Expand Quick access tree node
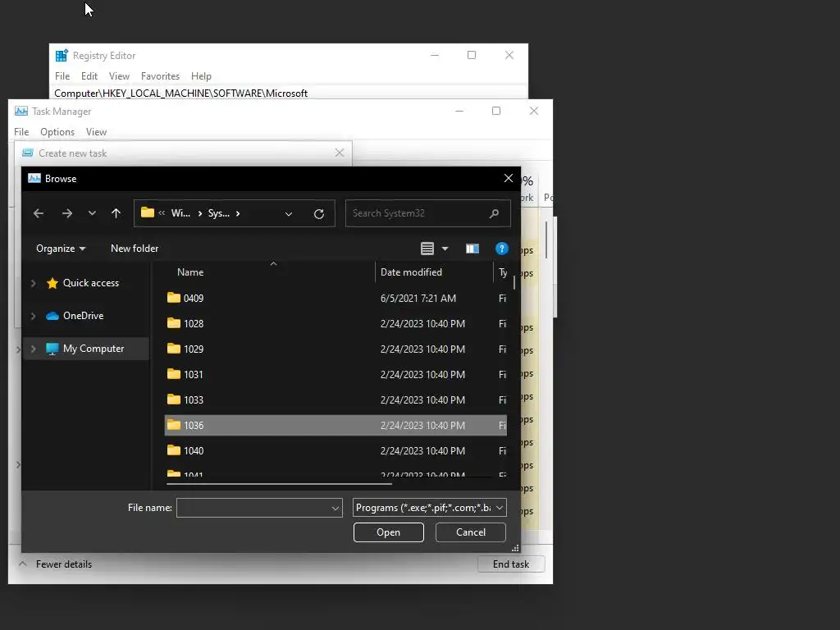The height and width of the screenshot is (630, 840). coord(33,283)
